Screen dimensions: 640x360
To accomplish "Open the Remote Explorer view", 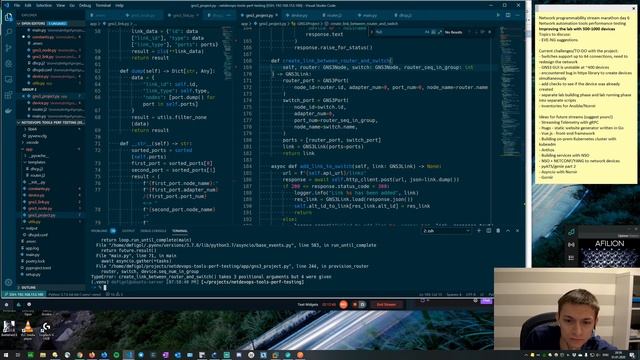I will pos(9,79).
